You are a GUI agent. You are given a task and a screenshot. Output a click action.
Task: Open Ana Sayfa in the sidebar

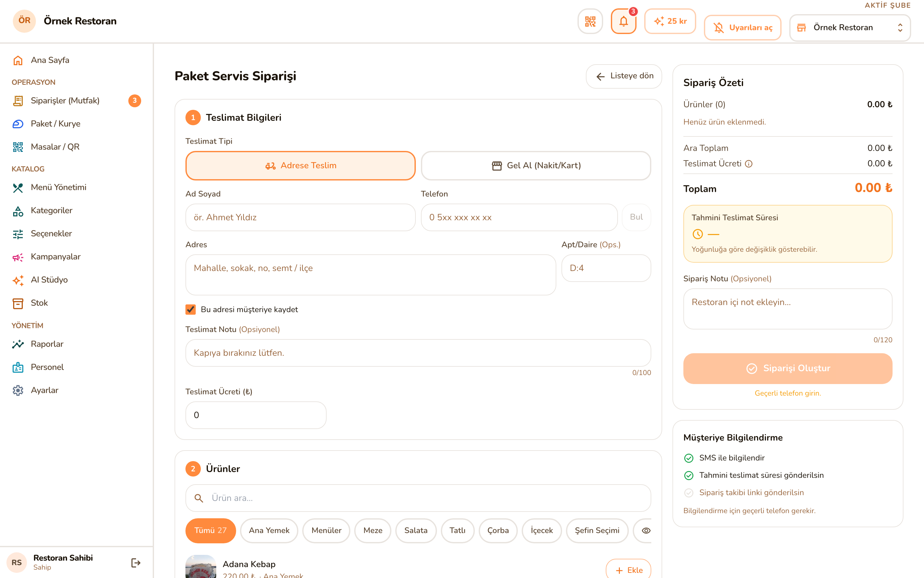[x=76, y=60]
